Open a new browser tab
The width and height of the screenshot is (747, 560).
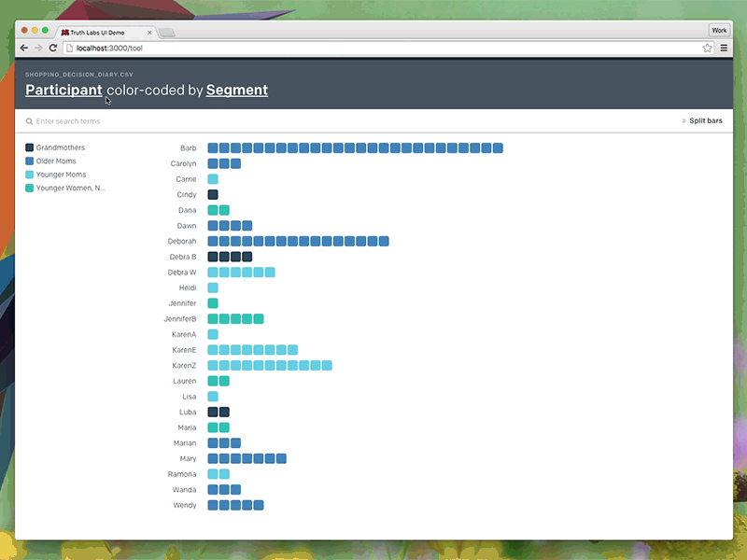pos(167,33)
